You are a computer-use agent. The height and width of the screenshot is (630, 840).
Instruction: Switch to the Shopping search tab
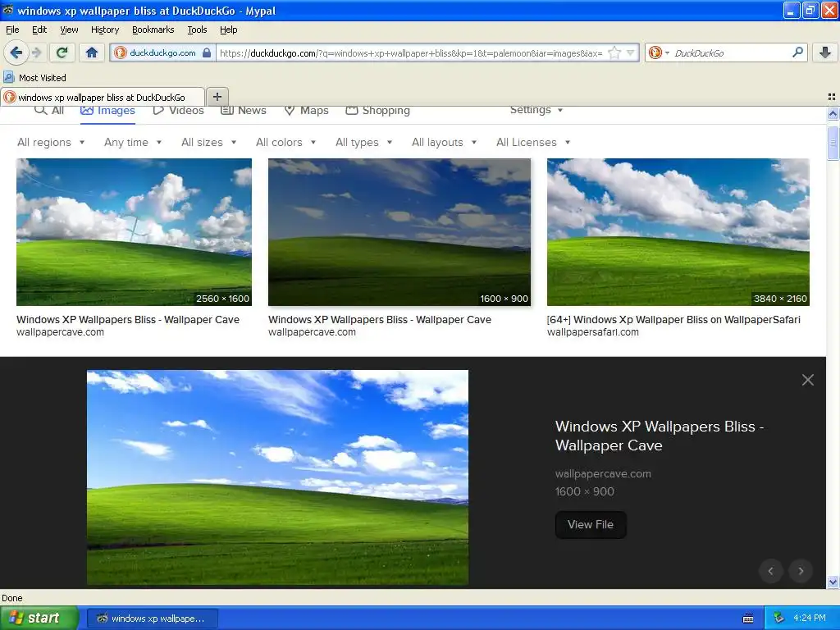point(377,111)
